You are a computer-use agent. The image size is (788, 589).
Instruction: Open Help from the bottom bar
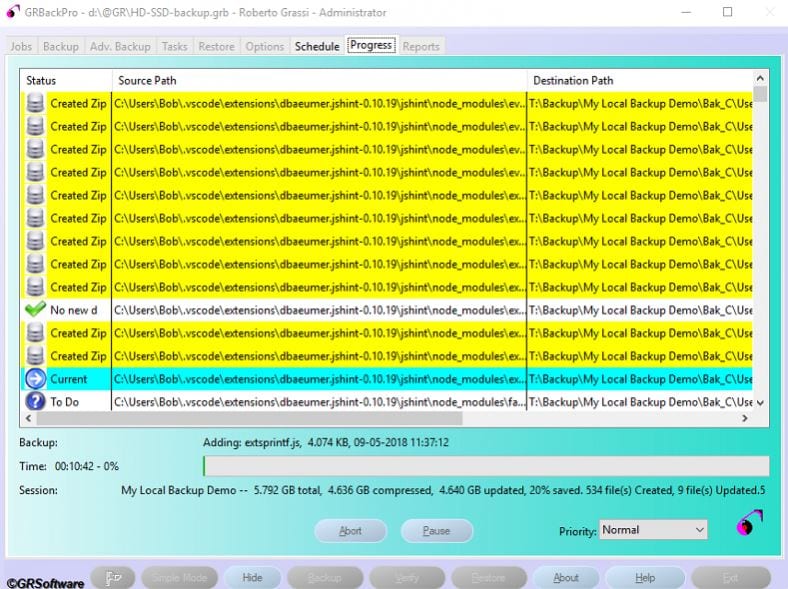click(645, 577)
